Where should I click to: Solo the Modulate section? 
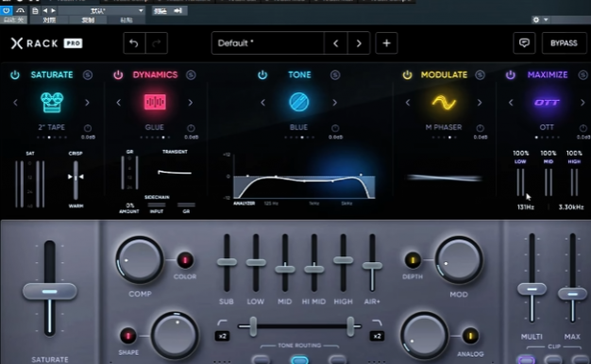point(480,74)
